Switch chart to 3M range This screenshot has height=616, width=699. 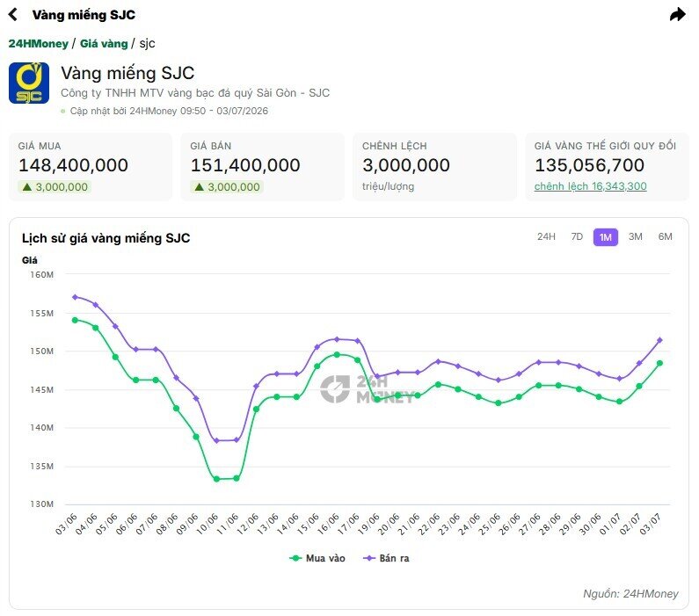(635, 236)
